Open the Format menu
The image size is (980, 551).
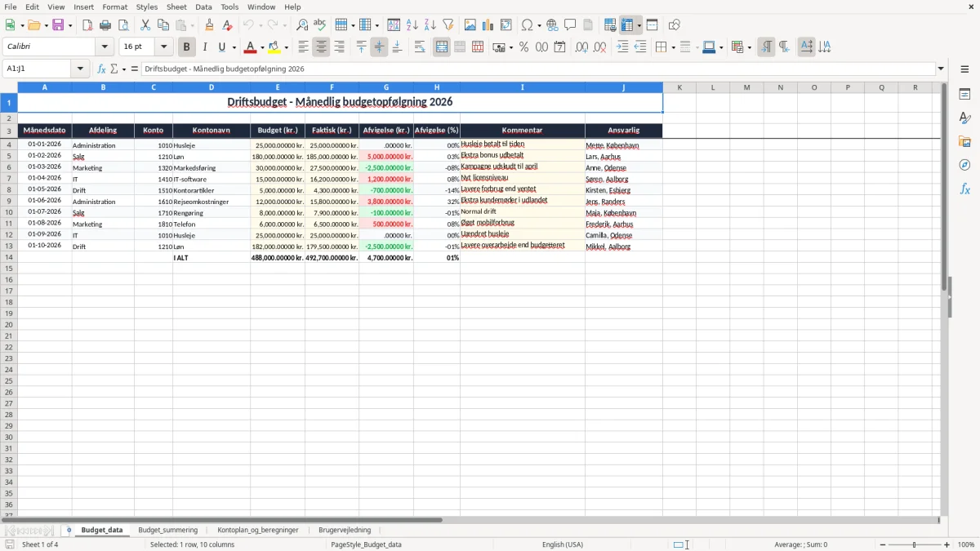point(114,7)
